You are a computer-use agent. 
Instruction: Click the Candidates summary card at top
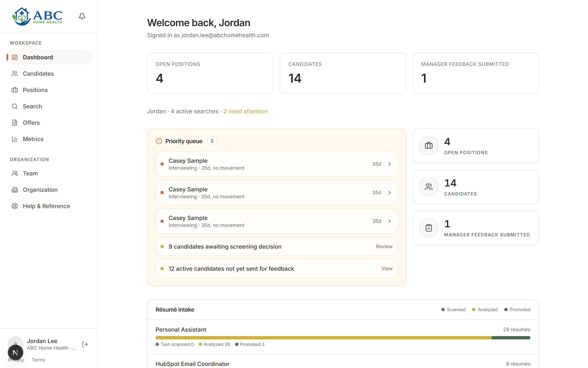pyautogui.click(x=343, y=73)
